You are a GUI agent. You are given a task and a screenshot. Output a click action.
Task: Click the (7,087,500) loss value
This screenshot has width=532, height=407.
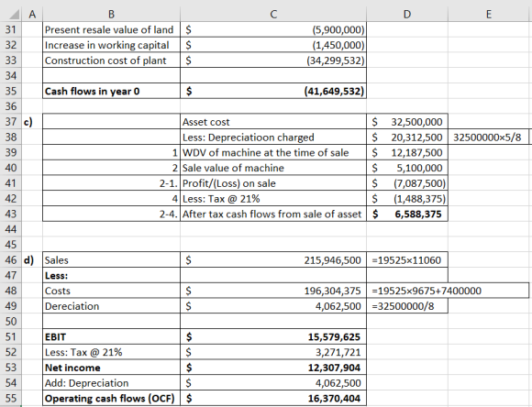coord(407,183)
